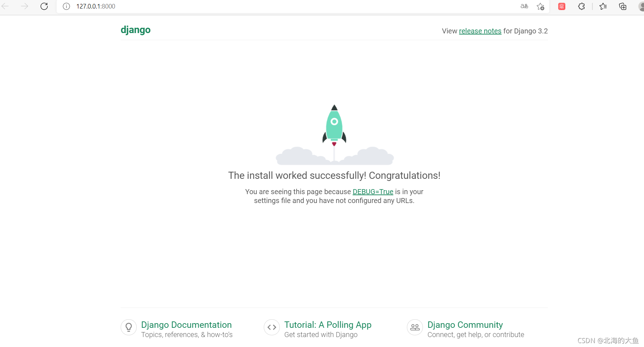Click the people community icon
The height and width of the screenshot is (347, 644).
tap(415, 327)
